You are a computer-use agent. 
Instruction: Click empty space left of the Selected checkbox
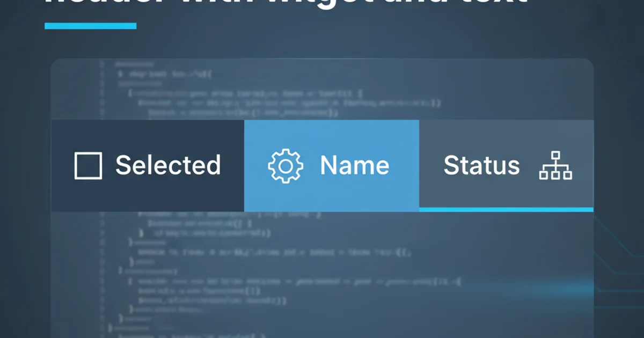click(62, 165)
